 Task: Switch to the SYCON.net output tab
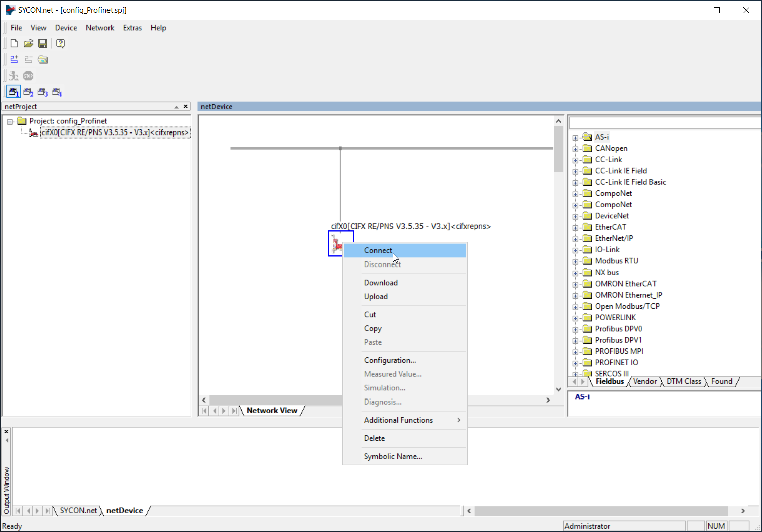(x=78, y=510)
